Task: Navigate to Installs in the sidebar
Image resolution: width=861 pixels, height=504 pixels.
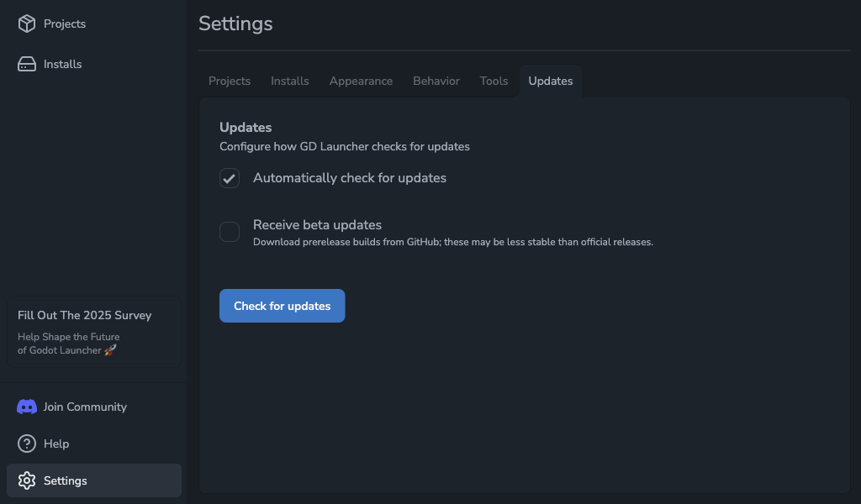Action: [x=62, y=64]
